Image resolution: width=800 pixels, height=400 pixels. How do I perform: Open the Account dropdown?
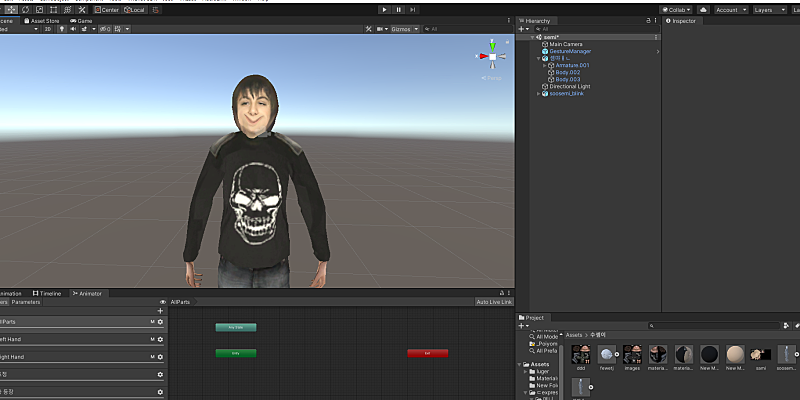729,9
